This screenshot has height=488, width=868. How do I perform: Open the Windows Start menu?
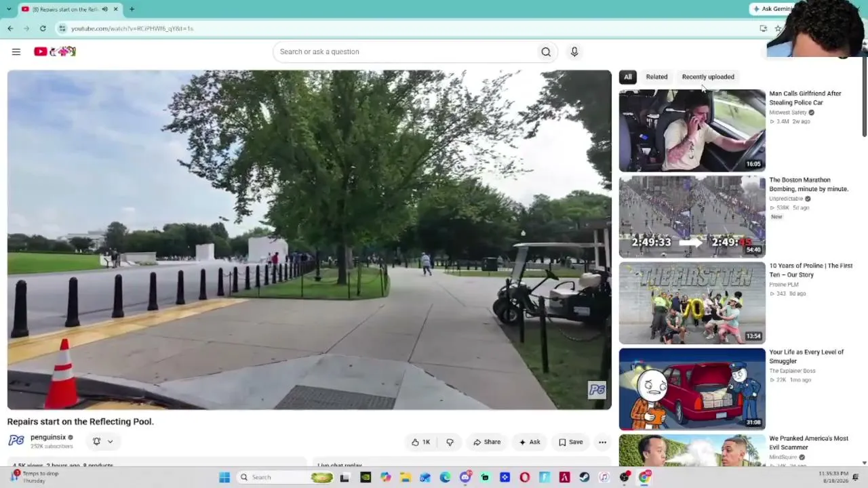(224, 477)
